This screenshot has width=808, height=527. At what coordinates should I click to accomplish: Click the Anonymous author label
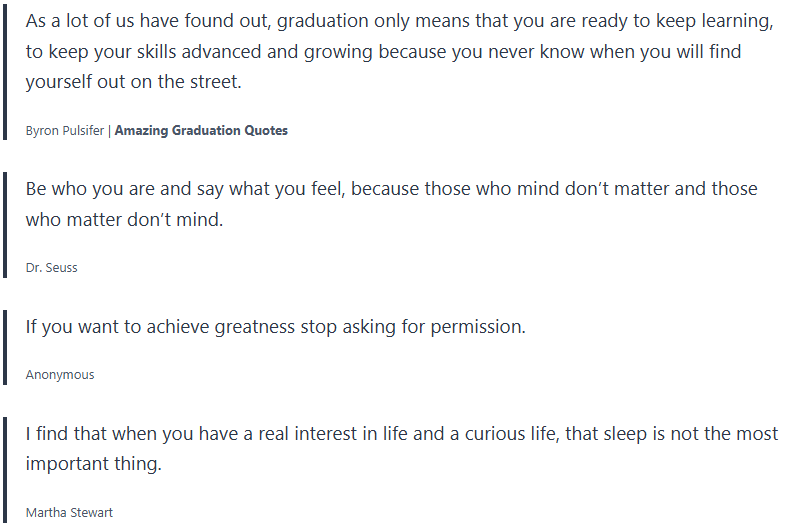pos(60,374)
